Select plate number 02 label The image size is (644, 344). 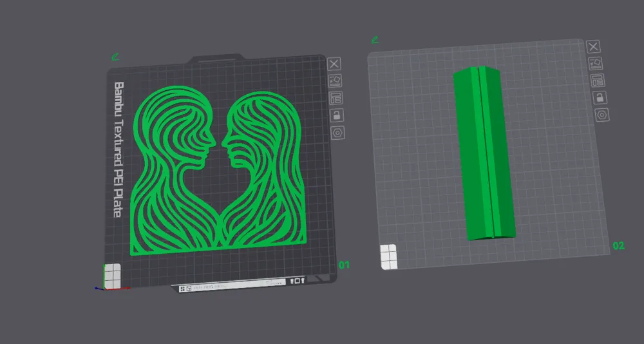[618, 246]
